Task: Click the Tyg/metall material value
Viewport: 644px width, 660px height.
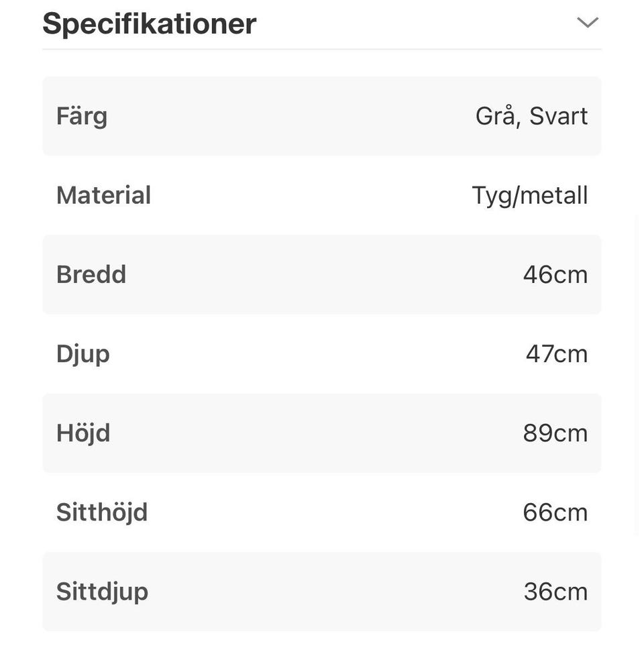Action: (529, 195)
